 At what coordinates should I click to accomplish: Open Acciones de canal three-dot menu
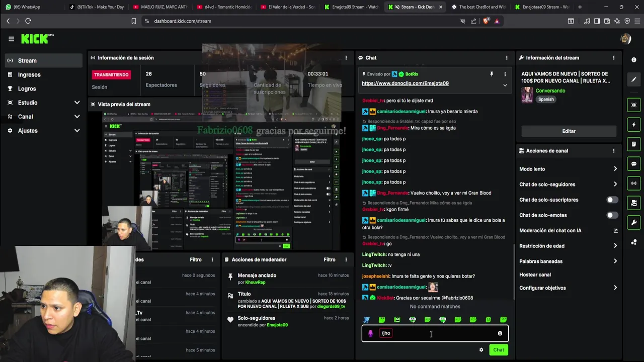pos(613,151)
